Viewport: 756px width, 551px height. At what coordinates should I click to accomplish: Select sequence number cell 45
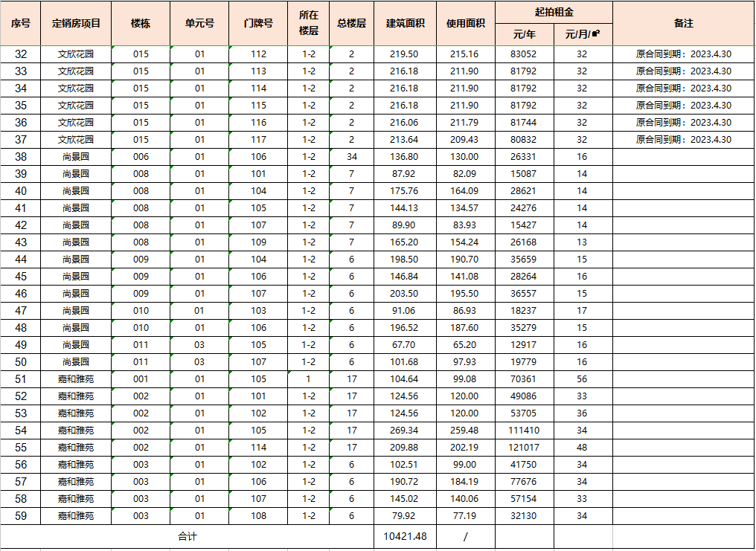(x=21, y=277)
